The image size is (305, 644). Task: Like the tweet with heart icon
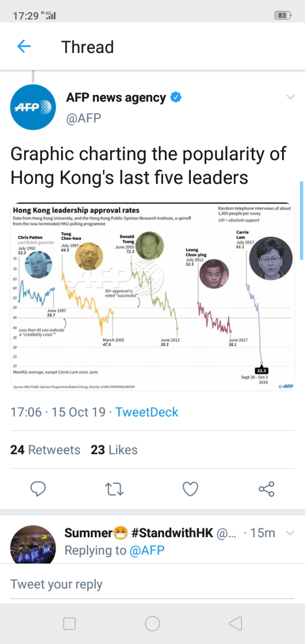click(191, 489)
